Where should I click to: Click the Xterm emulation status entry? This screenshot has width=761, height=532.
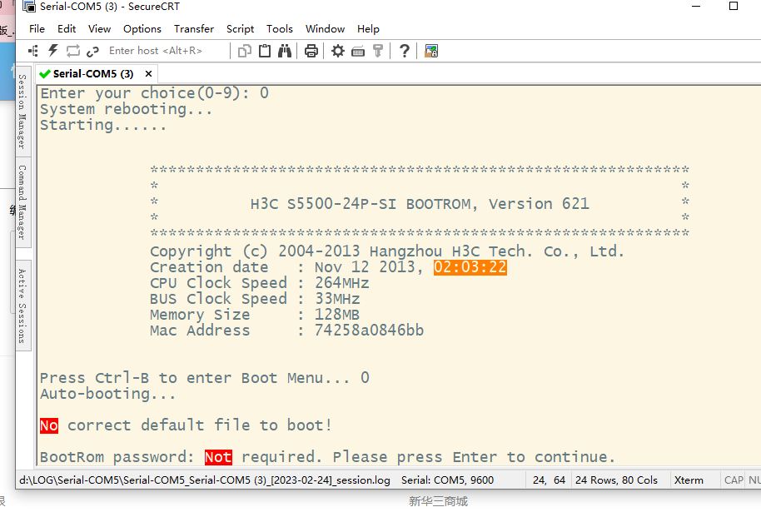(x=689, y=480)
